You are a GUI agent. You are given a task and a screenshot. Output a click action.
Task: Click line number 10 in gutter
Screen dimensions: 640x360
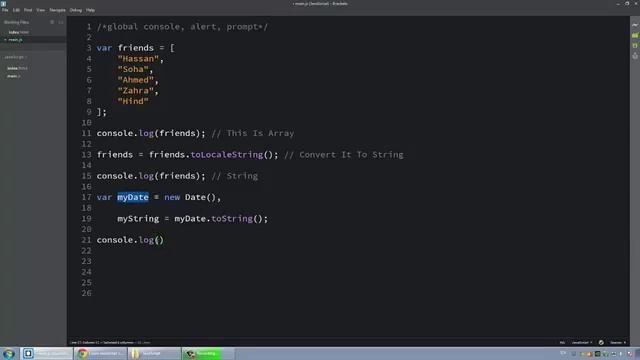[87, 123]
